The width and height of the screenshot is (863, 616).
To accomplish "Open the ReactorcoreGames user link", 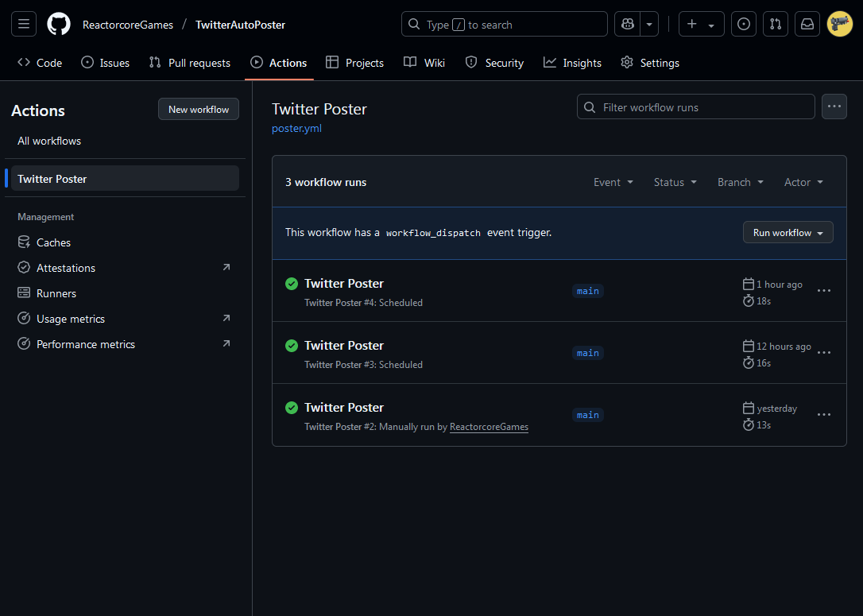I will [x=489, y=427].
